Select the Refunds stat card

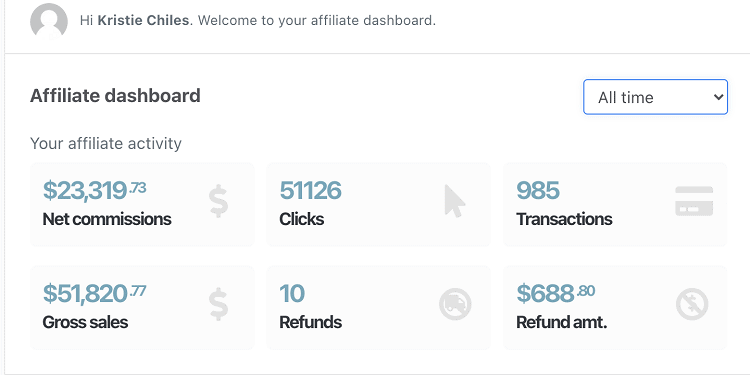pos(379,308)
